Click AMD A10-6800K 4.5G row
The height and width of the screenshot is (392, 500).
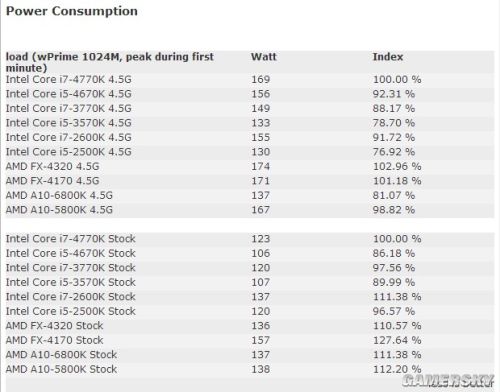click(250, 196)
